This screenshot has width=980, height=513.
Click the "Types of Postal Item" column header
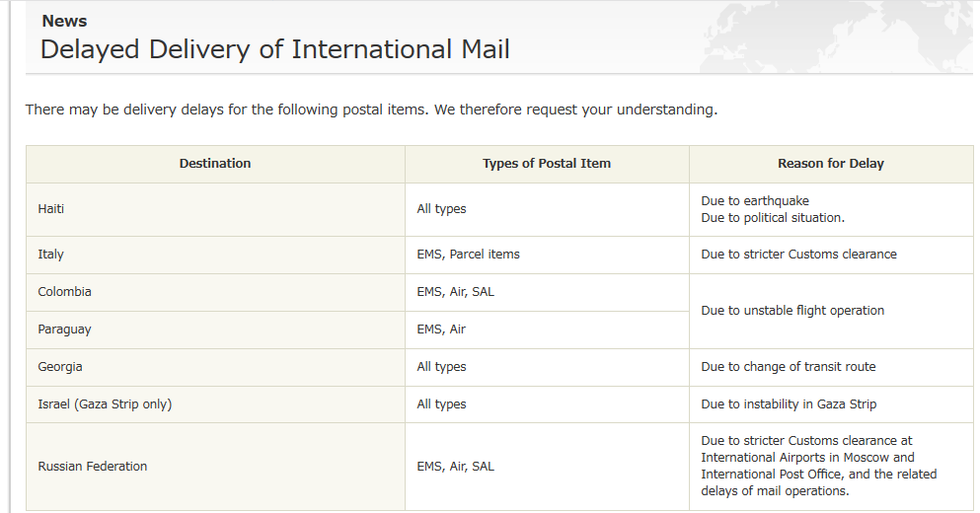point(546,164)
